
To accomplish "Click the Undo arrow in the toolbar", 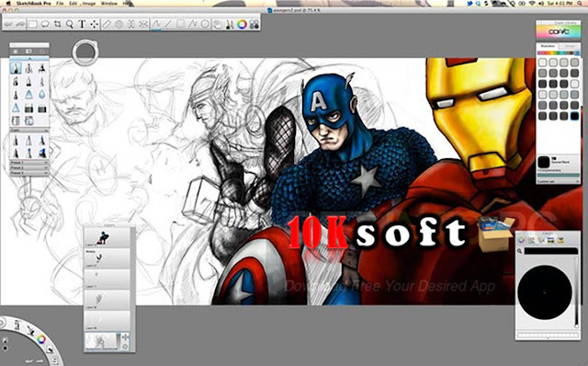I will (8, 25).
